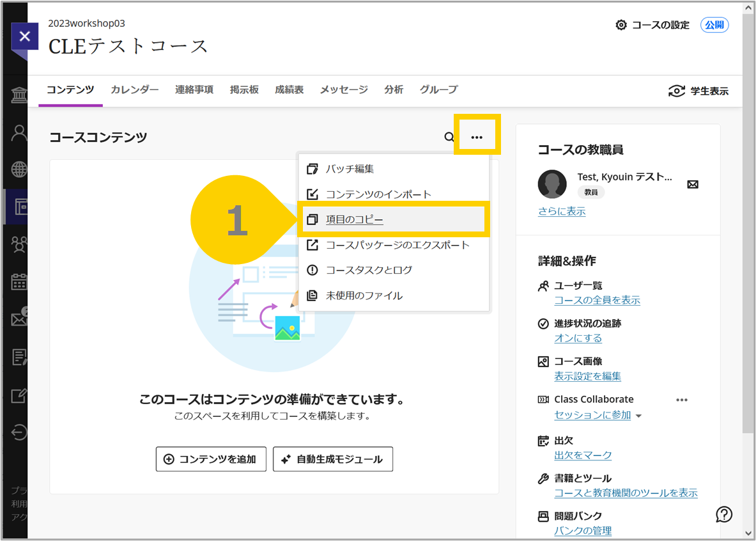
Task: Open the 掲示板 tab
Action: pyautogui.click(x=245, y=90)
